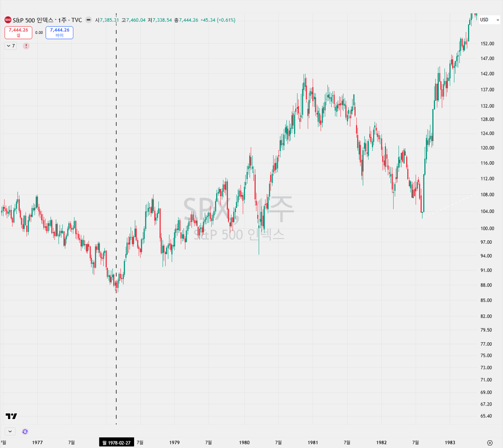Click the crosshair date label 1978-02-27

coord(117,443)
